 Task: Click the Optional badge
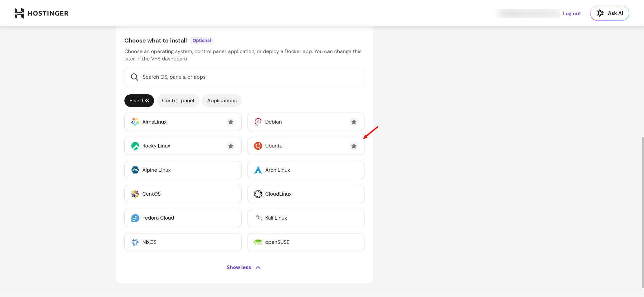pos(202,41)
